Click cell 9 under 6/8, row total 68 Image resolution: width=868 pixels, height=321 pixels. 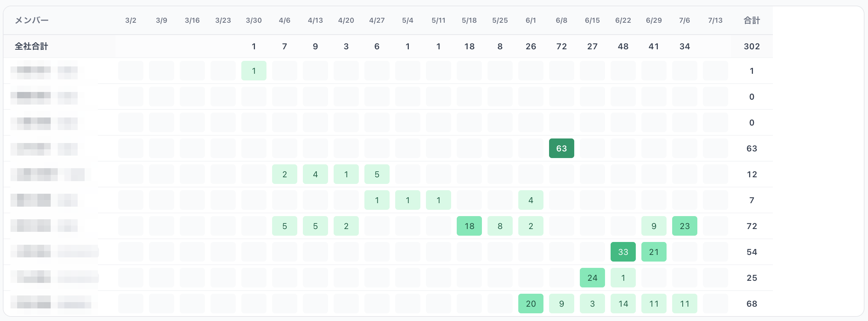pyautogui.click(x=562, y=304)
